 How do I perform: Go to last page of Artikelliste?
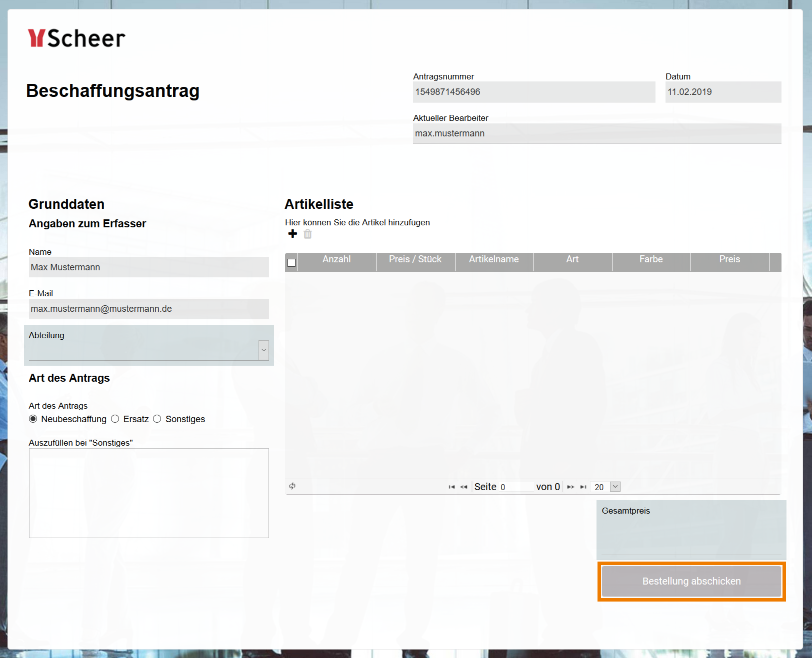pyautogui.click(x=583, y=487)
